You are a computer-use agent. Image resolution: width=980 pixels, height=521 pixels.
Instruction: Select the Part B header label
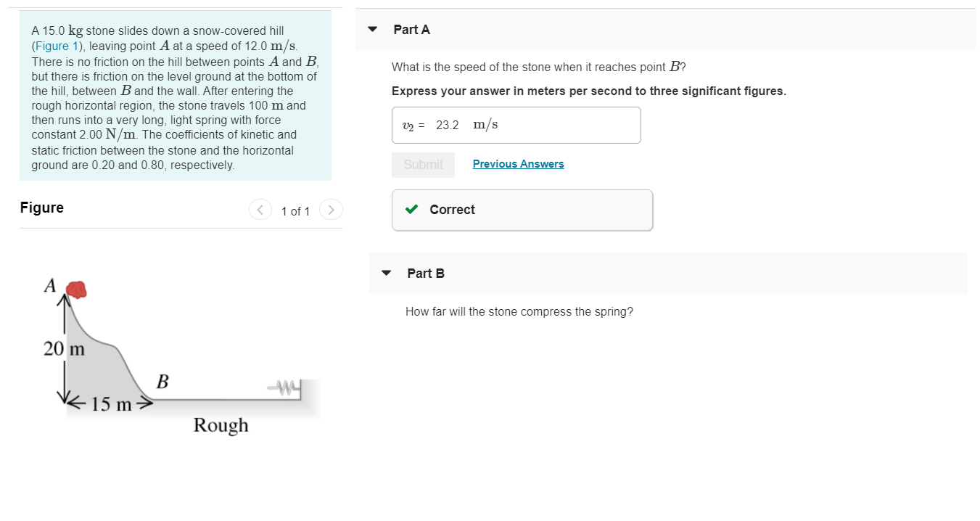pyautogui.click(x=426, y=274)
